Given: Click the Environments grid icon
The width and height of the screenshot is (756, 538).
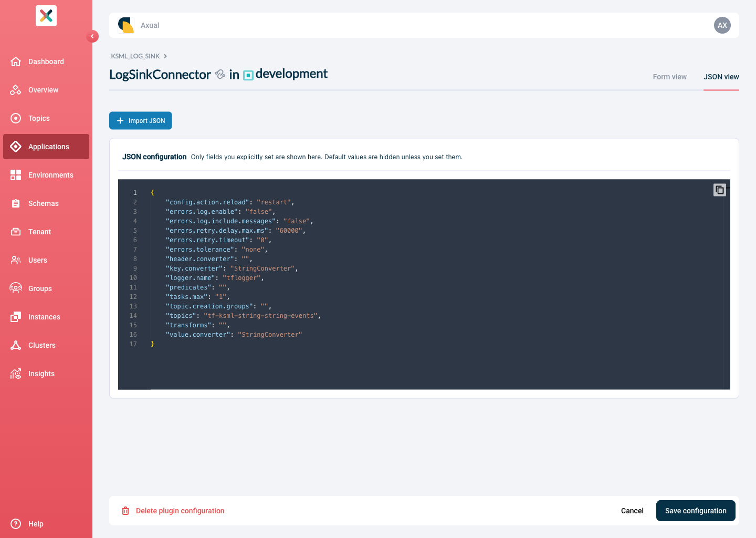Looking at the screenshot, I should click(x=16, y=175).
